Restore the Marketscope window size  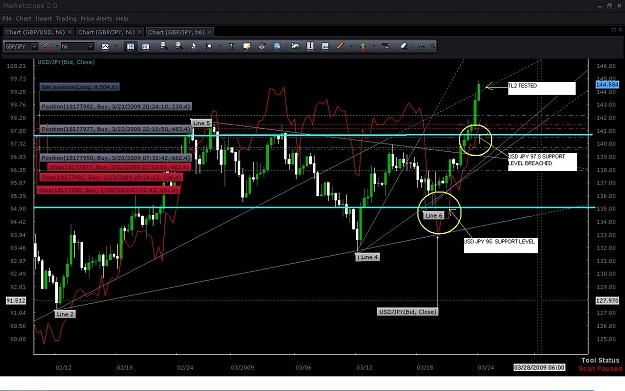(x=609, y=6)
